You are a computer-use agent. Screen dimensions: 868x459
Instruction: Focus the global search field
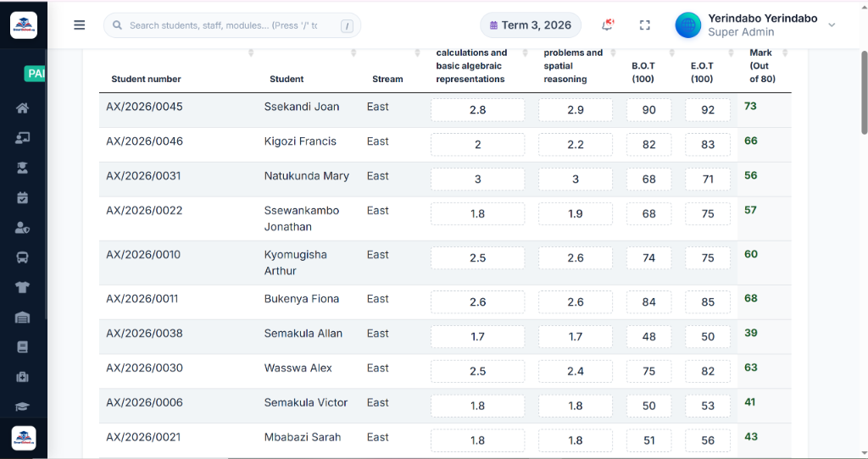point(232,25)
